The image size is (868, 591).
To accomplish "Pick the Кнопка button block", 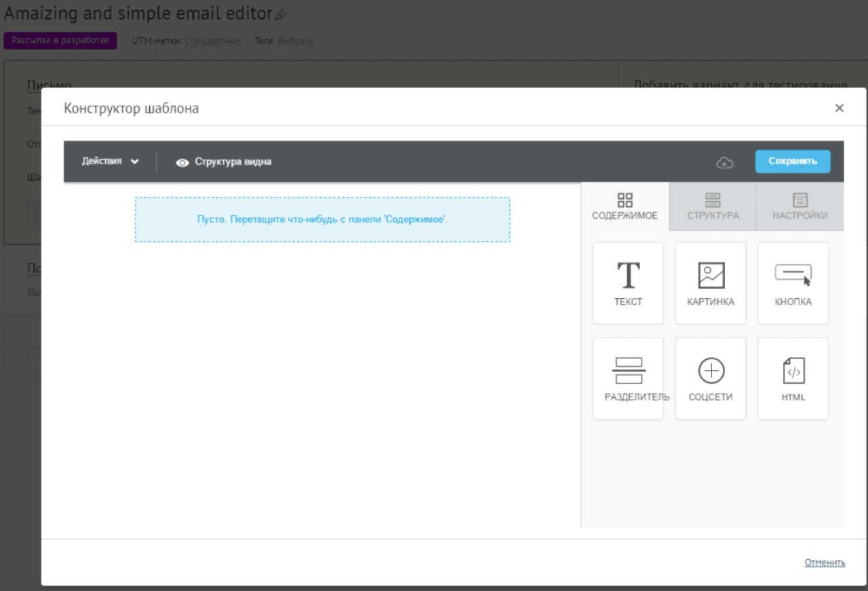I will tap(793, 283).
